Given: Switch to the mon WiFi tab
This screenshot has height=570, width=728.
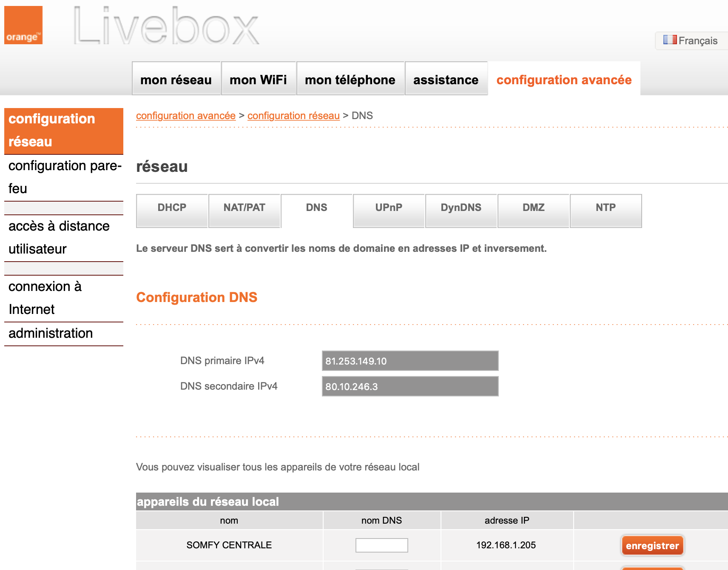Looking at the screenshot, I should pos(259,79).
